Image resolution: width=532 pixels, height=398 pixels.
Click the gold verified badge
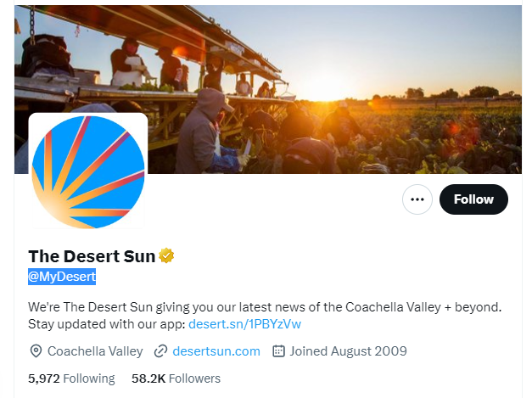tap(167, 255)
